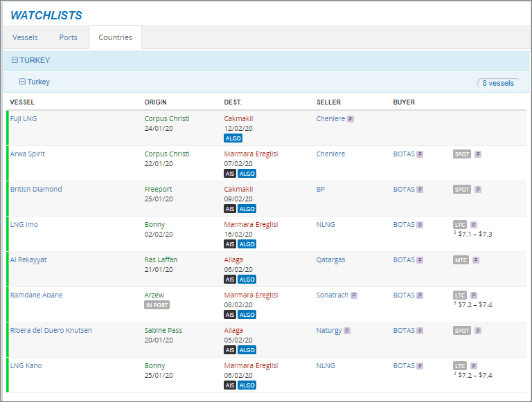Click ALGO badge in British Diamond row
Viewport: 532px width, 402px height.
247,209
